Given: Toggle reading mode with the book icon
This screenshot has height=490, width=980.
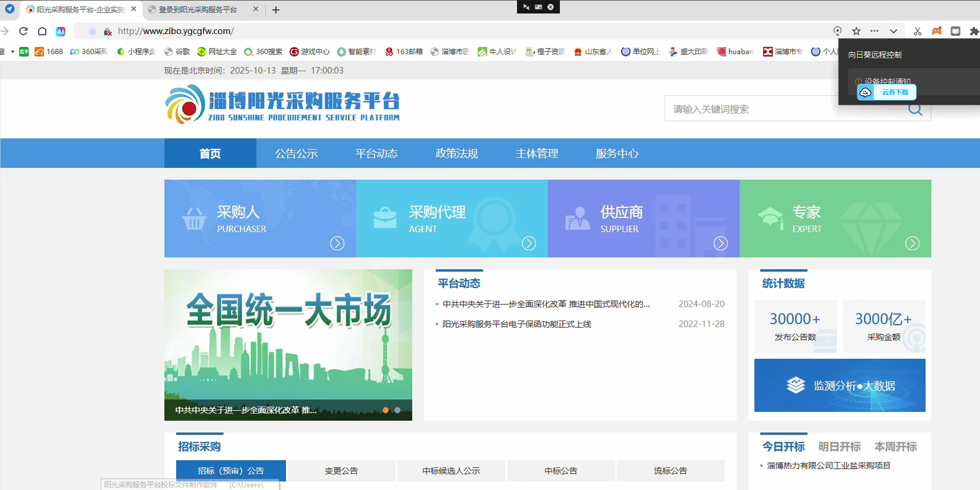Looking at the screenshot, I should pos(956,31).
